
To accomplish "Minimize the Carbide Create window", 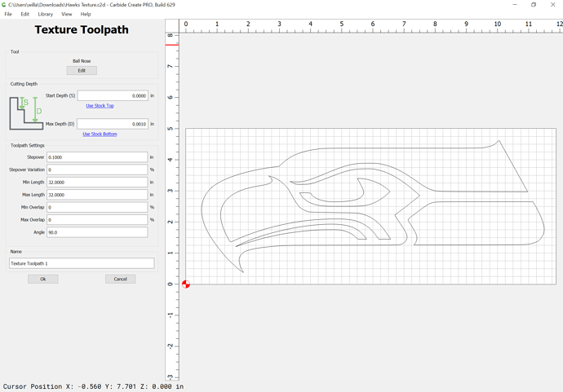I will click(x=515, y=5).
